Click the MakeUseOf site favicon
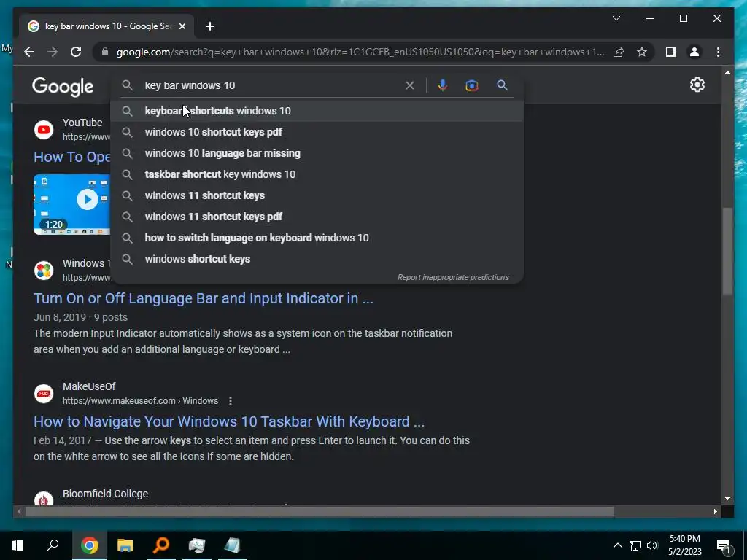 tap(44, 394)
